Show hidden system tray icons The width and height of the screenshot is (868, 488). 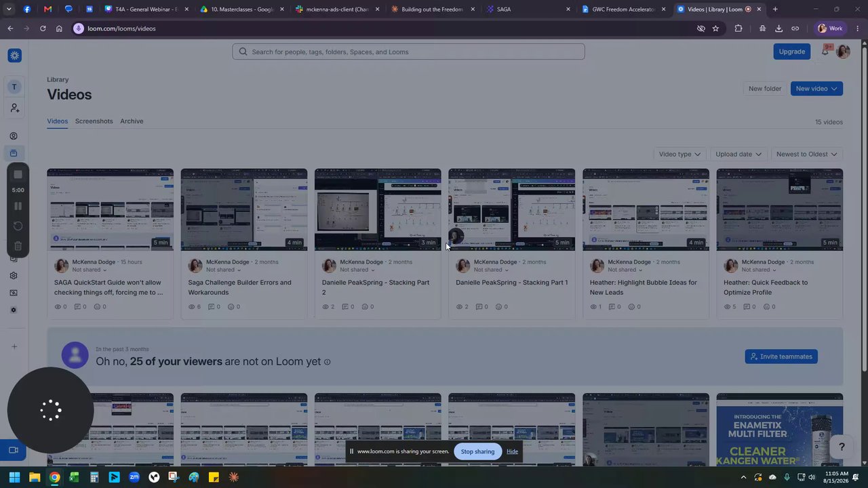point(743,477)
